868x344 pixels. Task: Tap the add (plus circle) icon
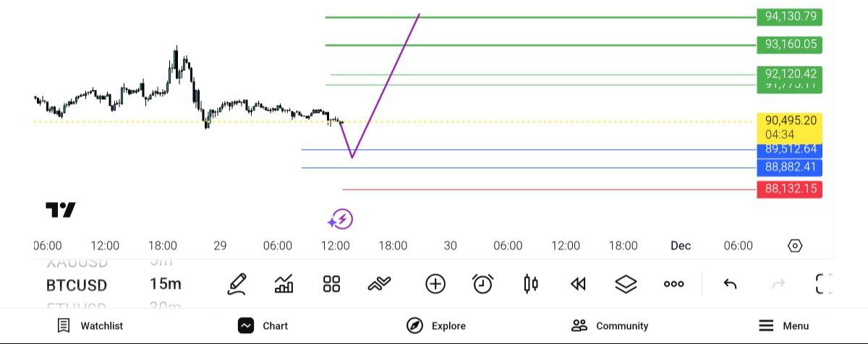coord(435,284)
